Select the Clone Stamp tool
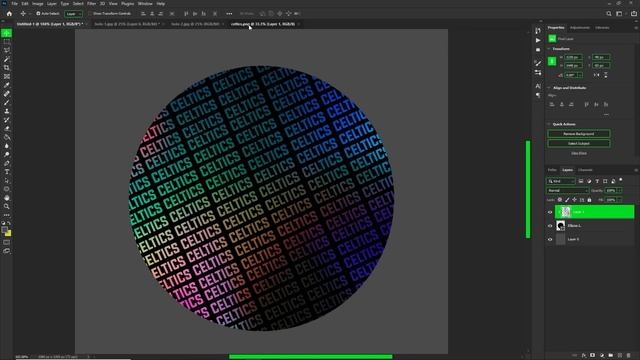 click(7, 111)
